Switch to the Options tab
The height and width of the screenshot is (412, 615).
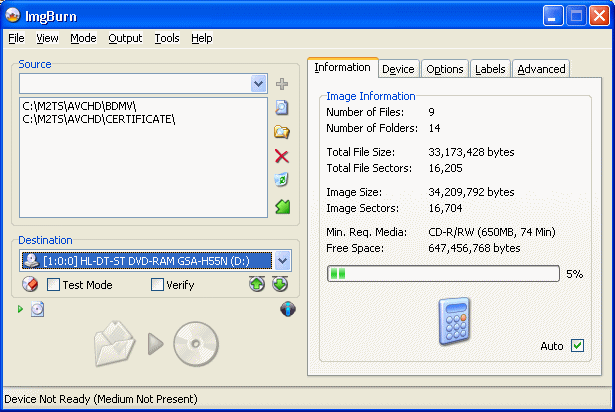[445, 69]
